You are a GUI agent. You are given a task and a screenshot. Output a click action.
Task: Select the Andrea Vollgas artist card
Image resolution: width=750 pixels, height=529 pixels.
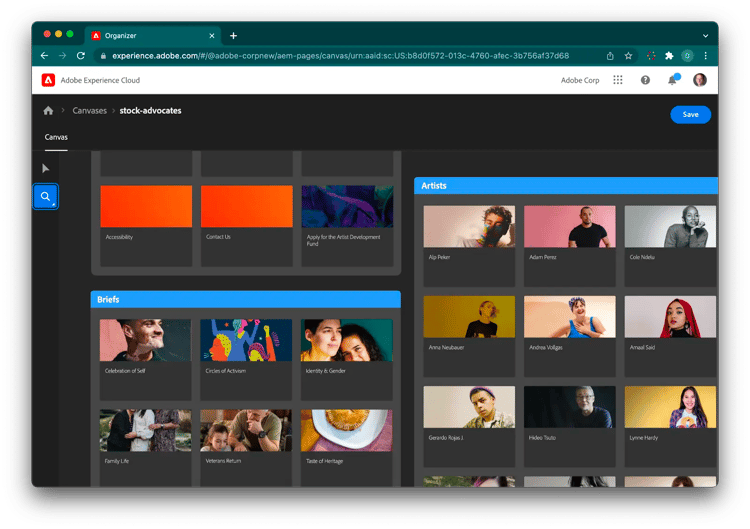(x=570, y=336)
